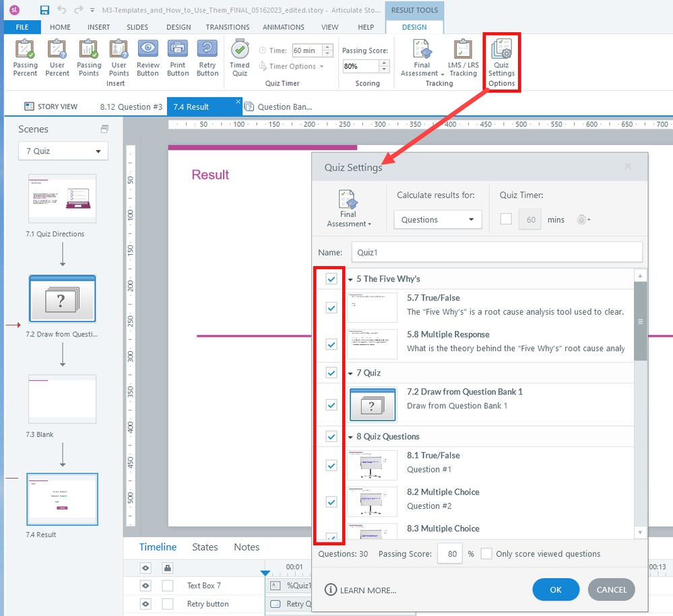The image size is (673, 616).
Task: Click the Retry Button ribbon icon
Action: (207, 59)
